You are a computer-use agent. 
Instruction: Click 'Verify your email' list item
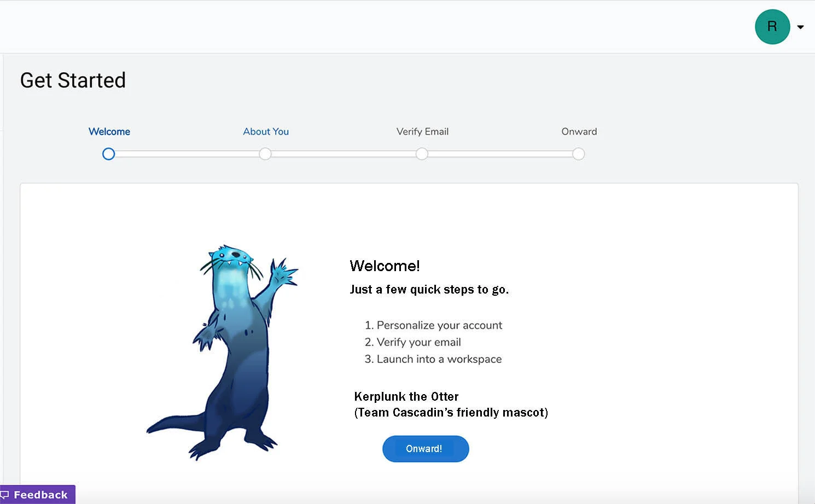click(418, 342)
